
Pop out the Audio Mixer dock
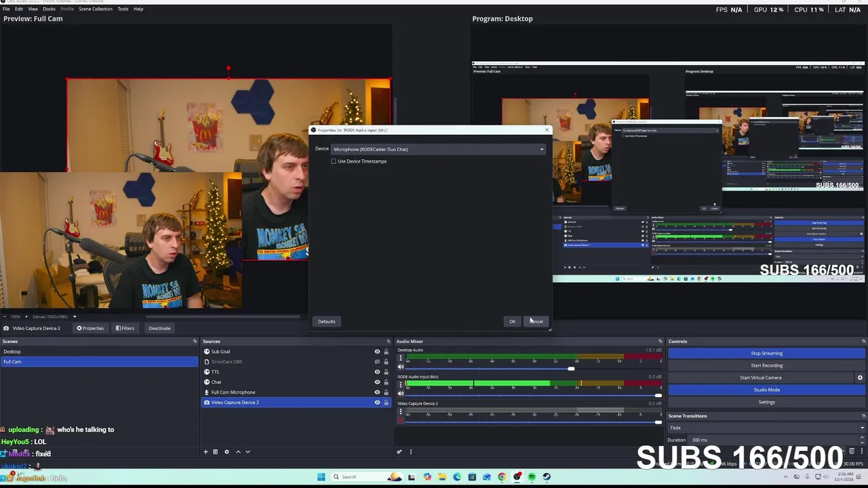[x=660, y=342]
